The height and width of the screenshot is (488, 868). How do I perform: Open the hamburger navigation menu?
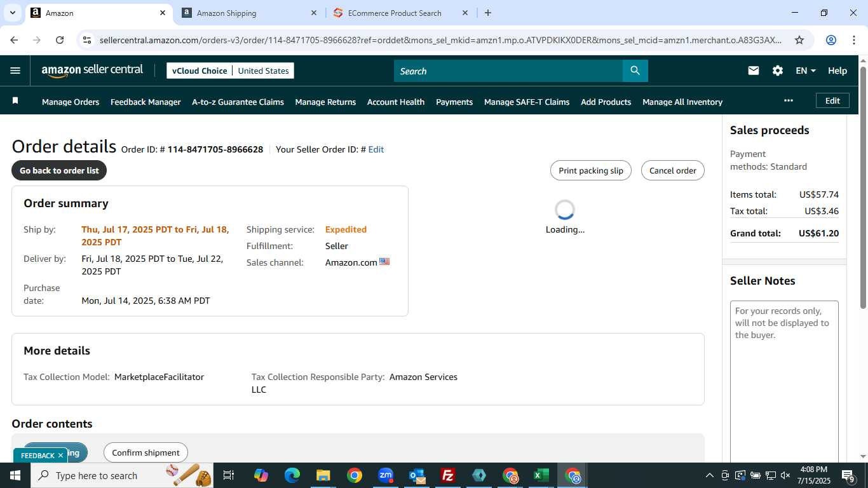click(15, 71)
